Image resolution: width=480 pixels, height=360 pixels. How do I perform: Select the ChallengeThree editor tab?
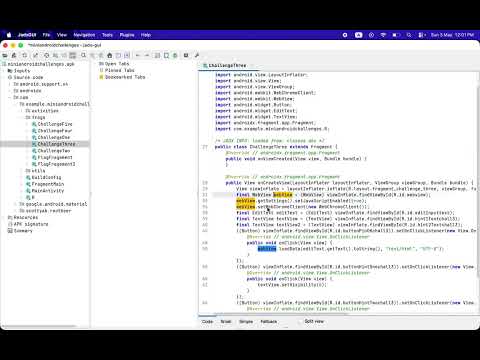click(228, 65)
